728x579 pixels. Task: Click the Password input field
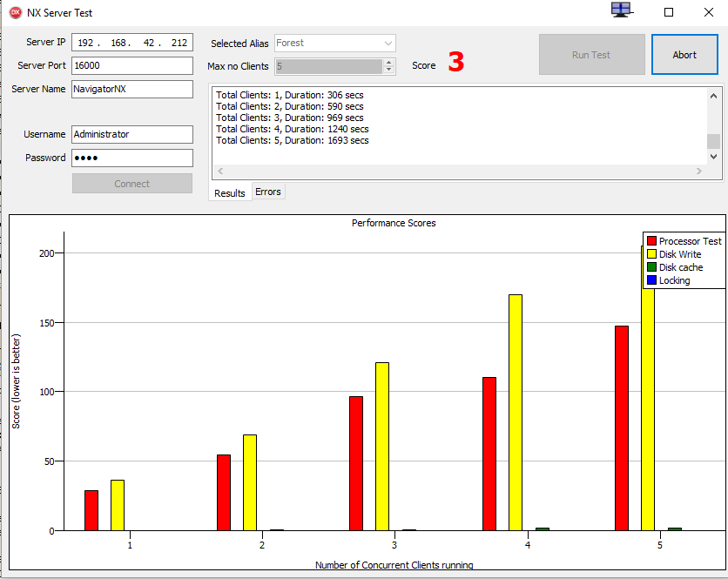tap(132, 158)
